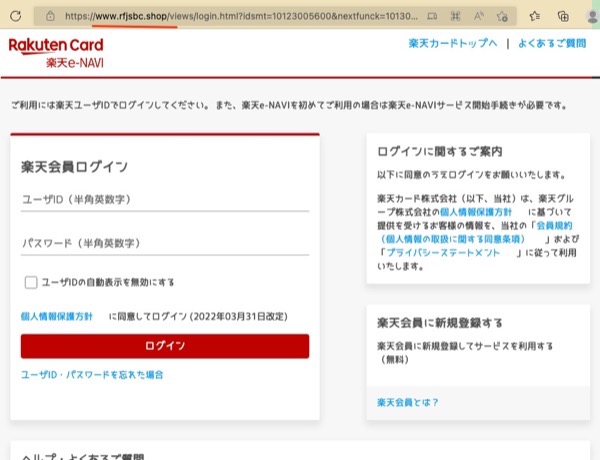Image resolution: width=600 pixels, height=460 pixels.
Task: Open the よくあるご質問 link
Action: click(x=552, y=43)
